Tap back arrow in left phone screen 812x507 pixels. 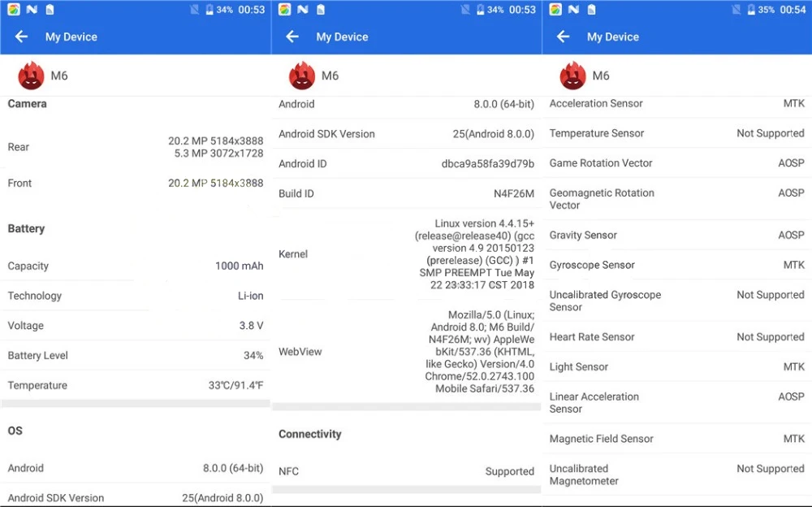(x=21, y=37)
